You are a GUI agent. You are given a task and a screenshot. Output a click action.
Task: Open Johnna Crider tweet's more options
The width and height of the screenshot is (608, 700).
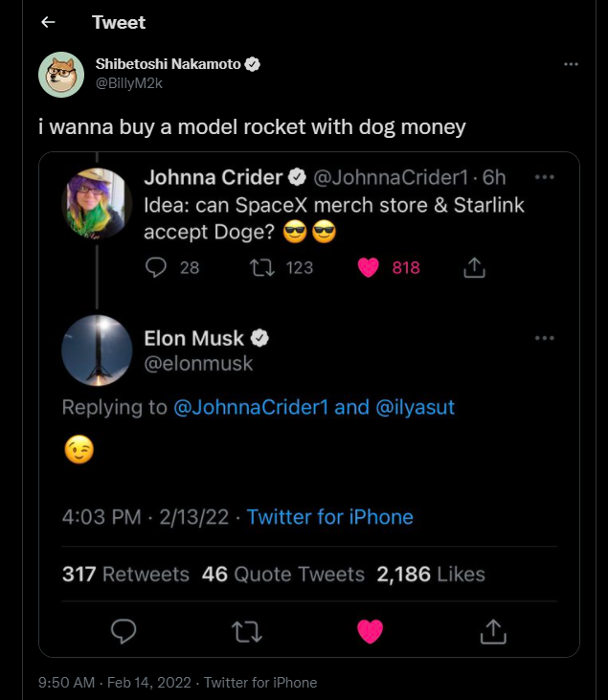[x=544, y=177]
